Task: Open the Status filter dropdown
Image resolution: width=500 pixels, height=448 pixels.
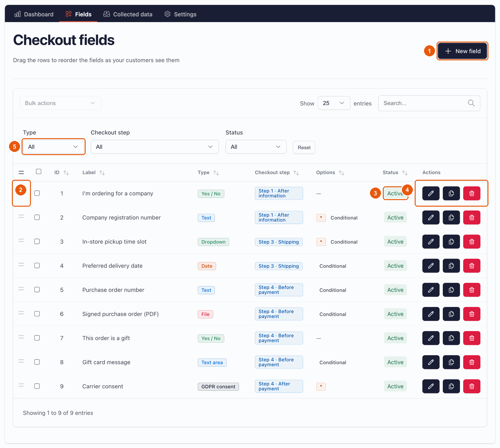Action: click(x=256, y=147)
